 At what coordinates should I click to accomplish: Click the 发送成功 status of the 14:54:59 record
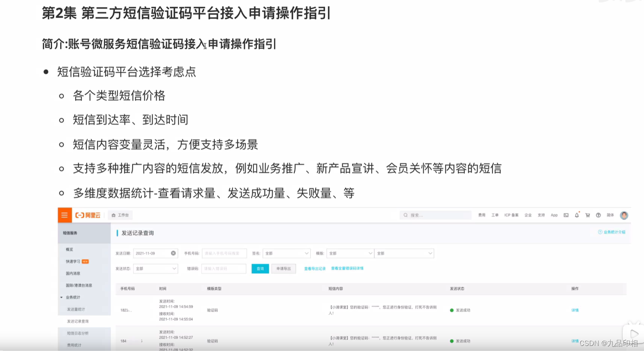point(460,310)
